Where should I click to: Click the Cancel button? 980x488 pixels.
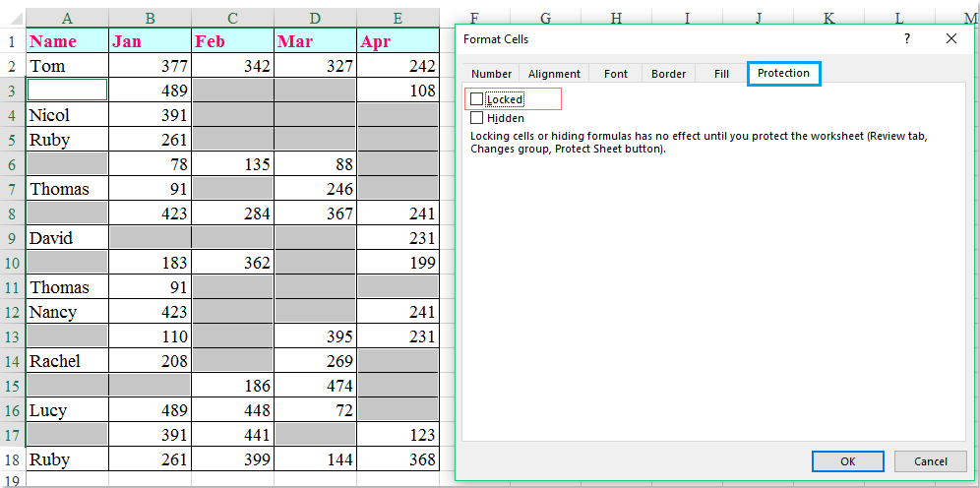tap(930, 461)
